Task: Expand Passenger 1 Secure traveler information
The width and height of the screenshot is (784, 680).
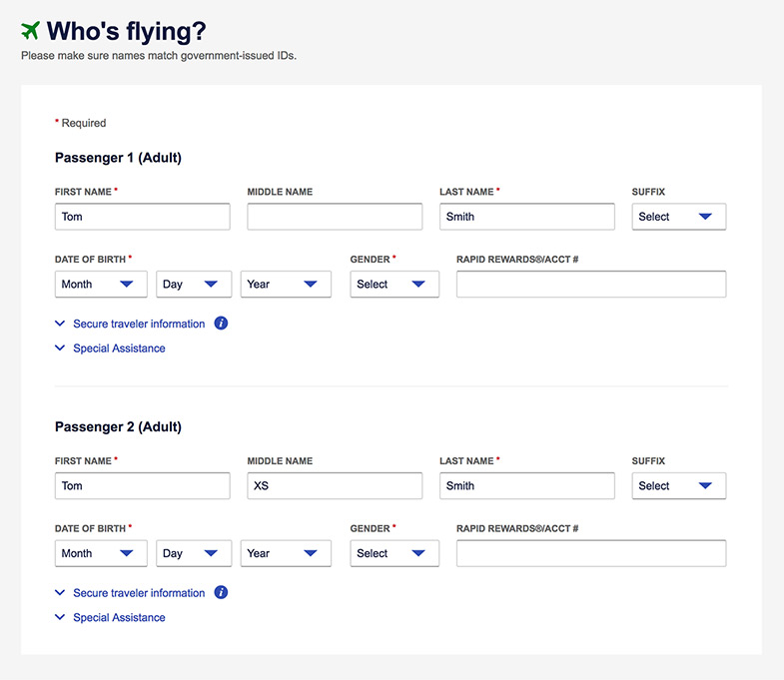Action: (x=138, y=325)
